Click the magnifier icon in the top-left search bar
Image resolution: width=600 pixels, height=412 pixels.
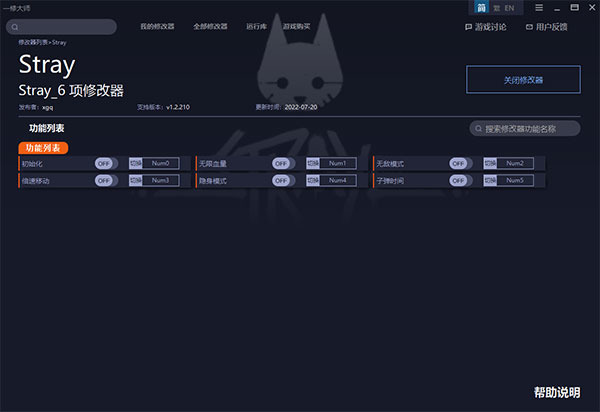(x=15, y=27)
